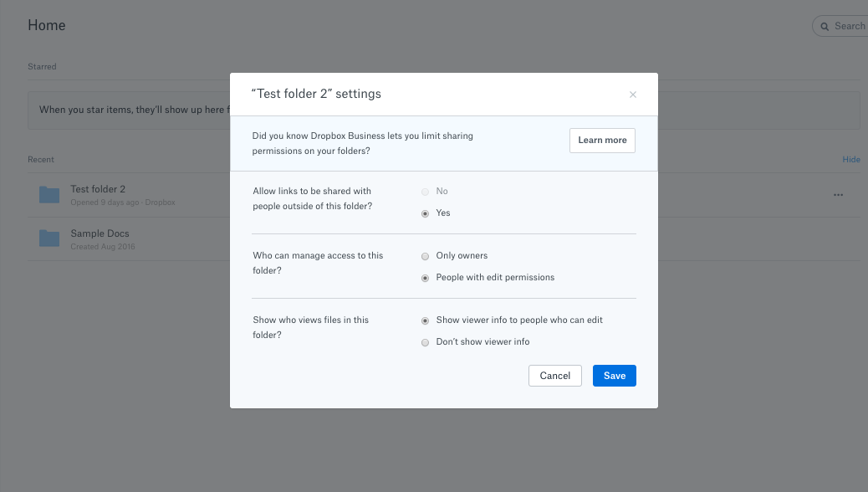Click the search magnifier icon

click(x=825, y=26)
